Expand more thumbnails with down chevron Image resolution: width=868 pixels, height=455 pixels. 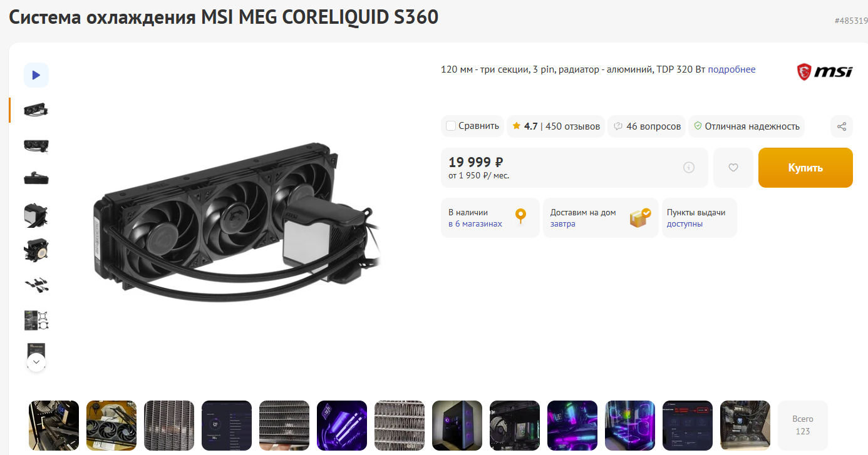click(x=36, y=362)
